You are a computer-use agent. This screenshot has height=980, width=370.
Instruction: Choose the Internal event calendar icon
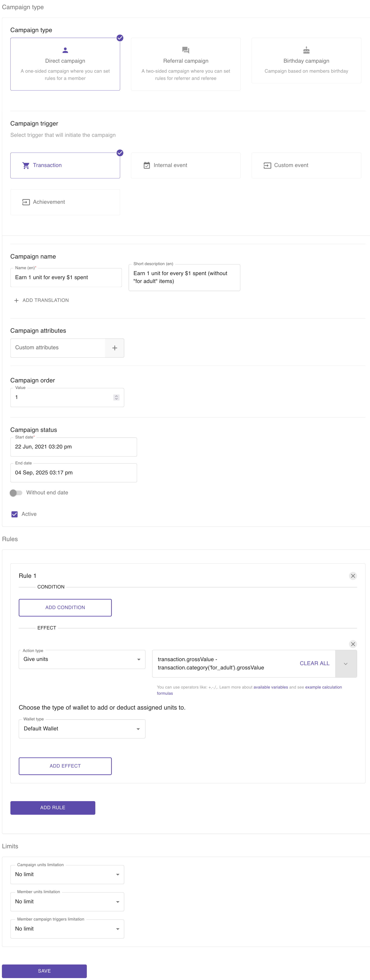pos(147,165)
